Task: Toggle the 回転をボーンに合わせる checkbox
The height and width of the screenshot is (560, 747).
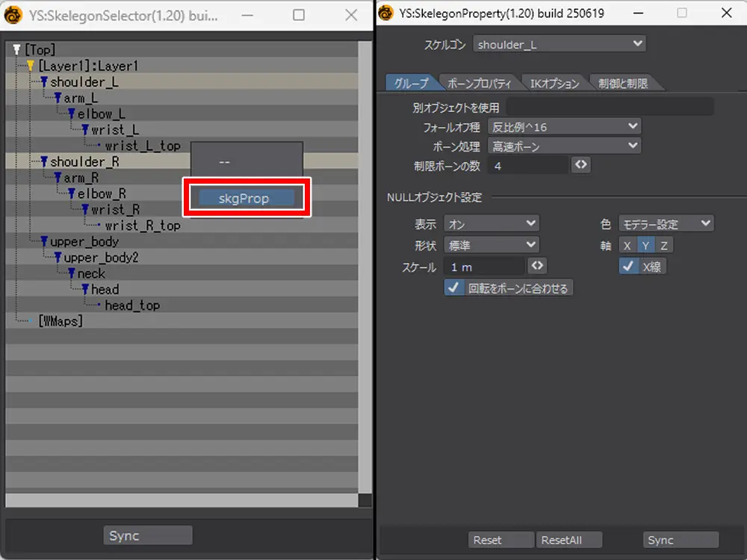Action: [x=453, y=287]
